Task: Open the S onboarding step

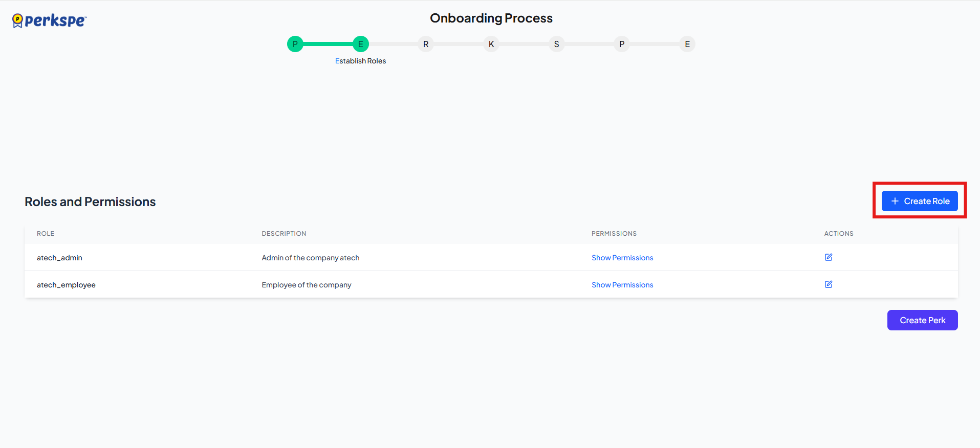Action: (556, 44)
